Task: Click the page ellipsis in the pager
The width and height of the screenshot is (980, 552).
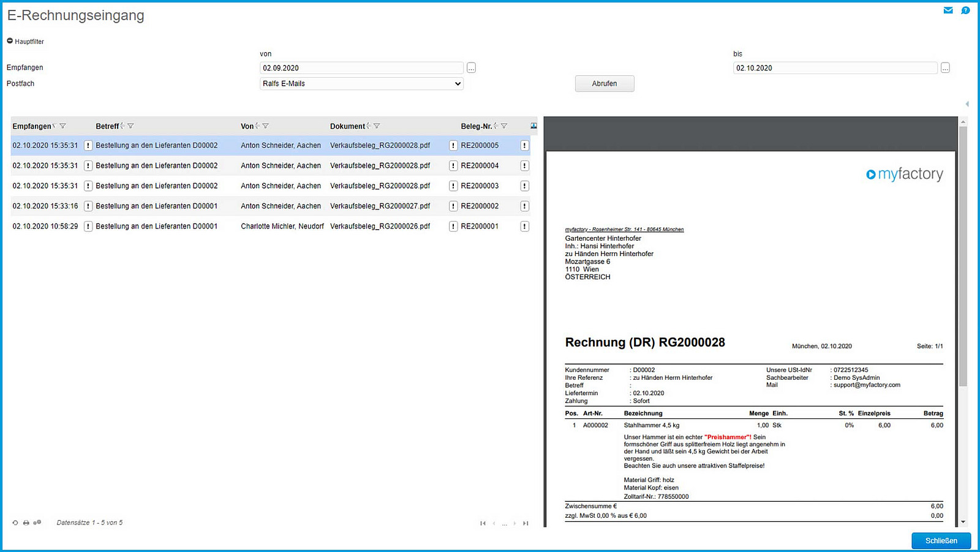Action: coord(504,524)
